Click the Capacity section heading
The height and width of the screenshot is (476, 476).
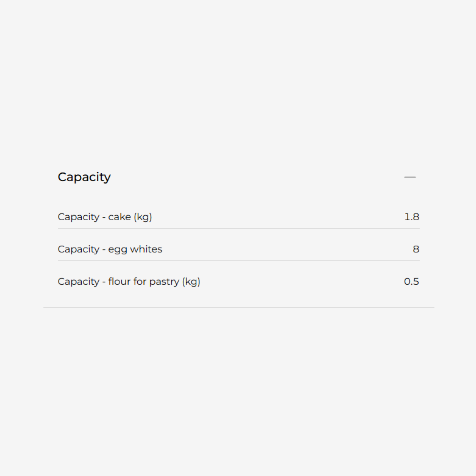[x=84, y=177]
